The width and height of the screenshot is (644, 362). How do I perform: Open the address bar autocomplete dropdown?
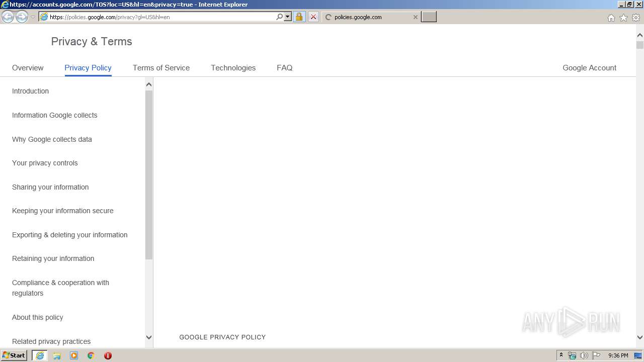point(288,17)
